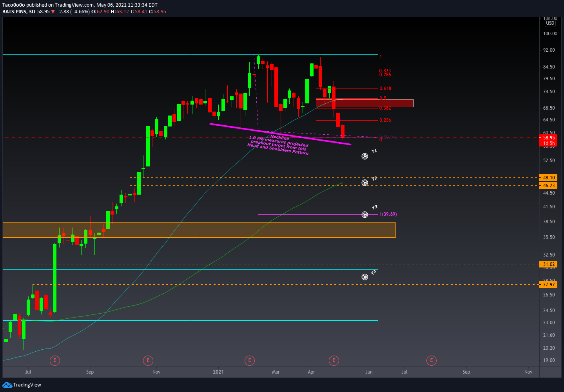Click the 0.382 fib level label
The width and height of the screenshot is (564, 392).
(x=385, y=108)
